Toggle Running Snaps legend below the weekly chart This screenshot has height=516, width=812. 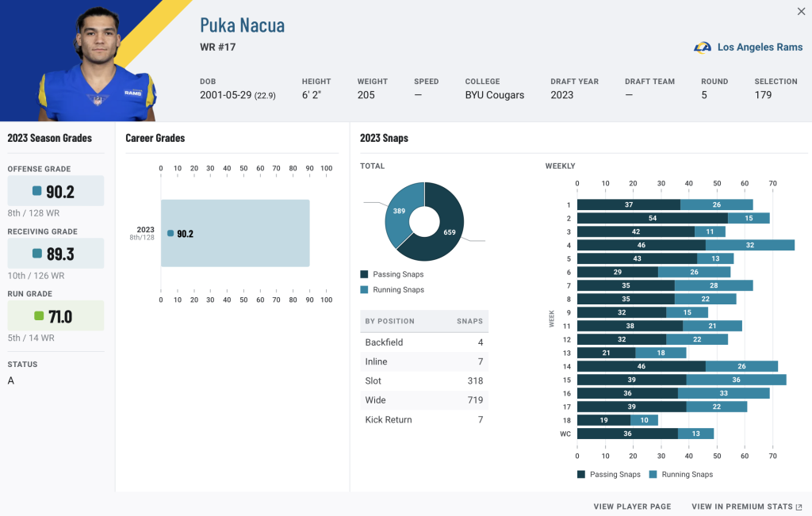point(681,474)
